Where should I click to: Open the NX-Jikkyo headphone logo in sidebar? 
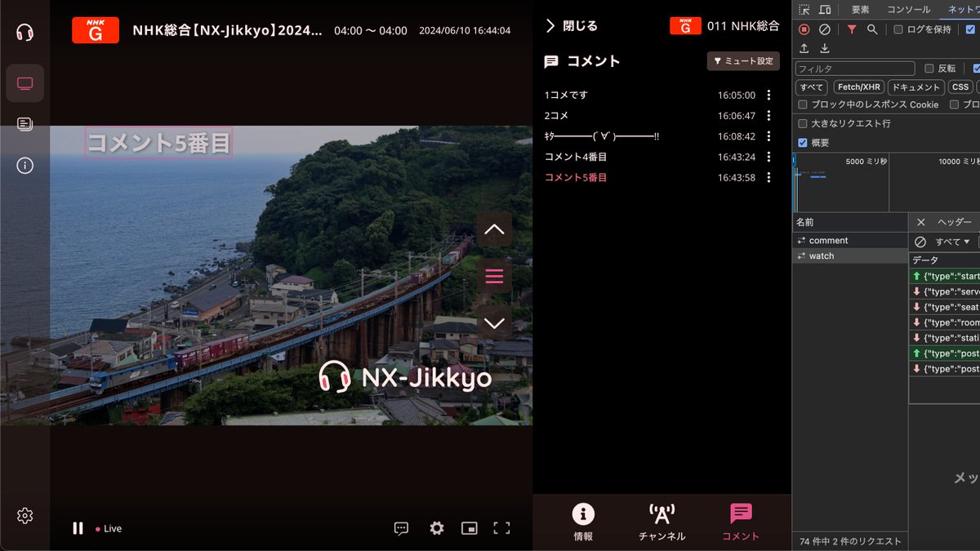pos(24,33)
